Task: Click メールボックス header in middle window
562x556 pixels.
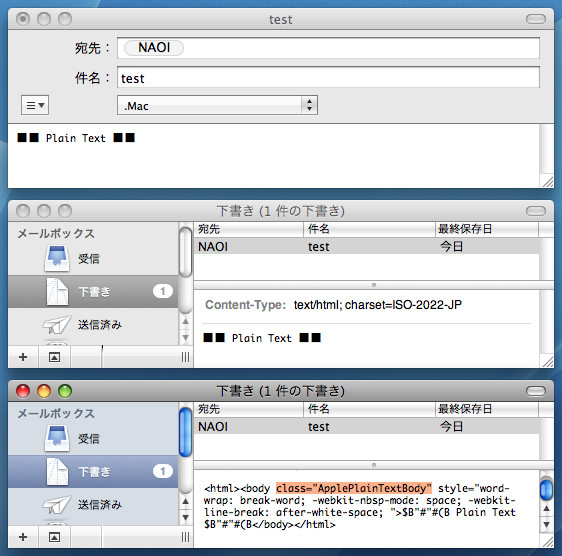Action: (x=56, y=234)
